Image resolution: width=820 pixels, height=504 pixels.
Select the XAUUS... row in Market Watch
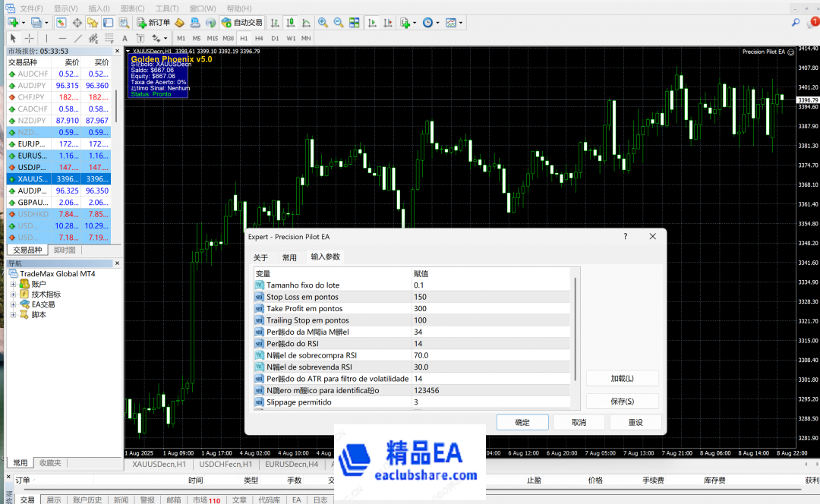(58, 179)
